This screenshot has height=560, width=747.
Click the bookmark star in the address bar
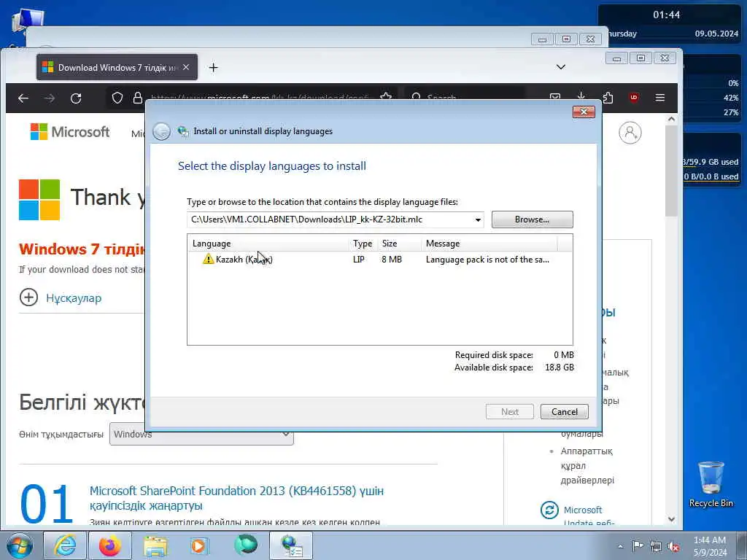click(387, 97)
